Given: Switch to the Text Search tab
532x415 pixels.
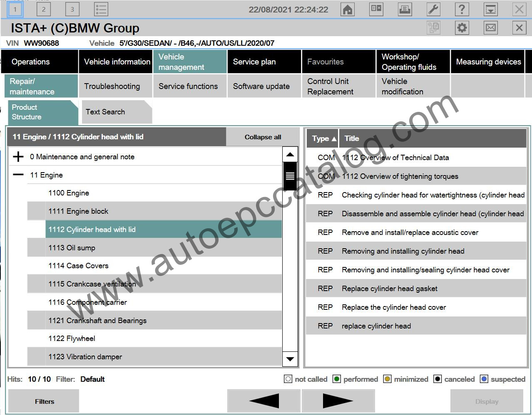Looking at the screenshot, I should 117,112.
